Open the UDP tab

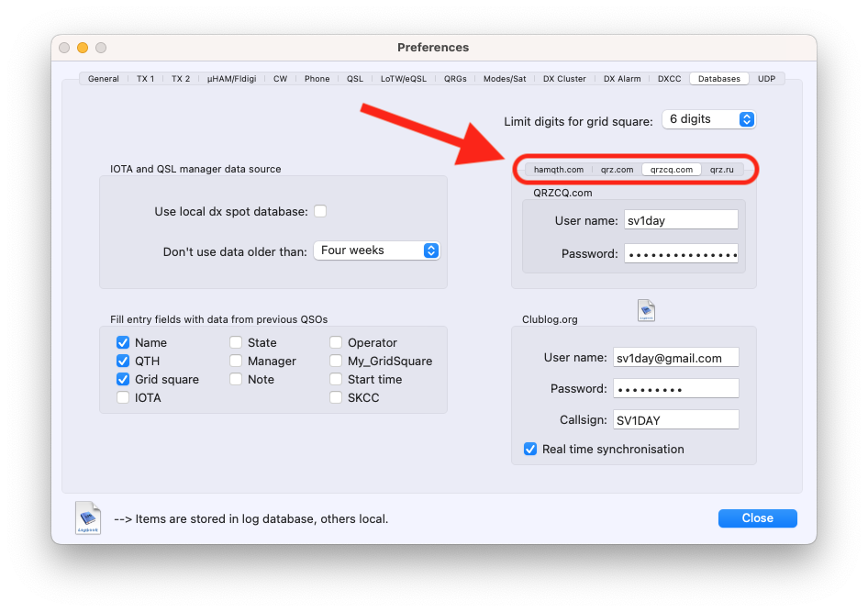[x=766, y=79]
